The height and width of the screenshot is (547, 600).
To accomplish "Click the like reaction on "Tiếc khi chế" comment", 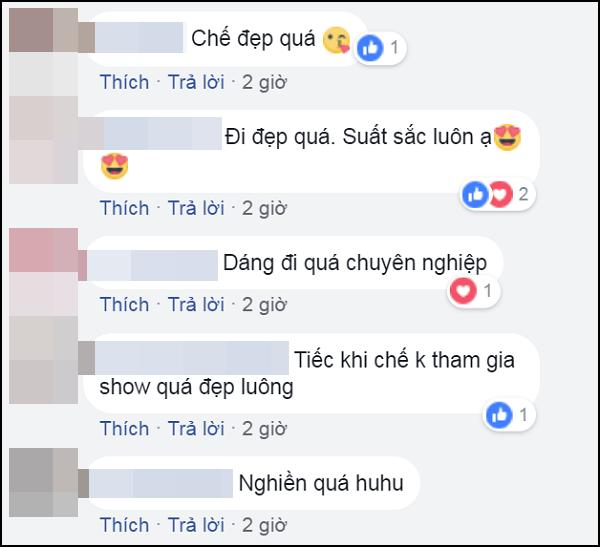I will pyautogui.click(x=499, y=415).
